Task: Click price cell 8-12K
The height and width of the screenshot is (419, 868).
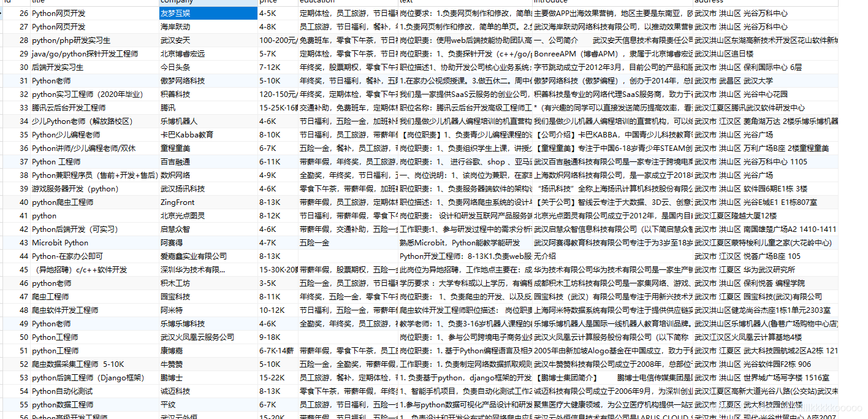Action: 278,215
